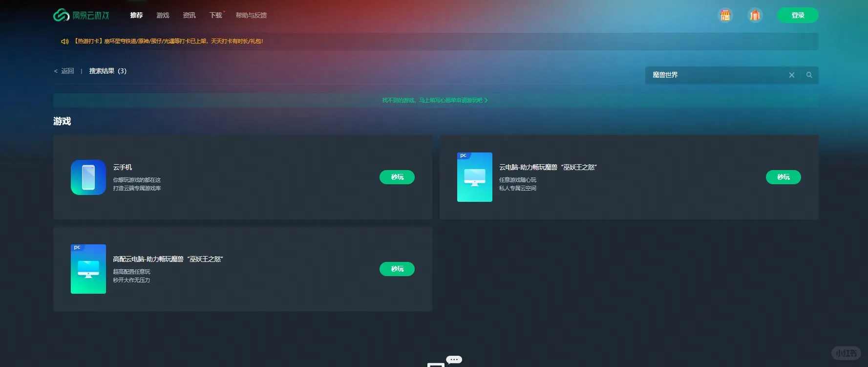Open the 热游打卡 announcement text
The width and height of the screenshot is (868, 367).
tap(169, 41)
